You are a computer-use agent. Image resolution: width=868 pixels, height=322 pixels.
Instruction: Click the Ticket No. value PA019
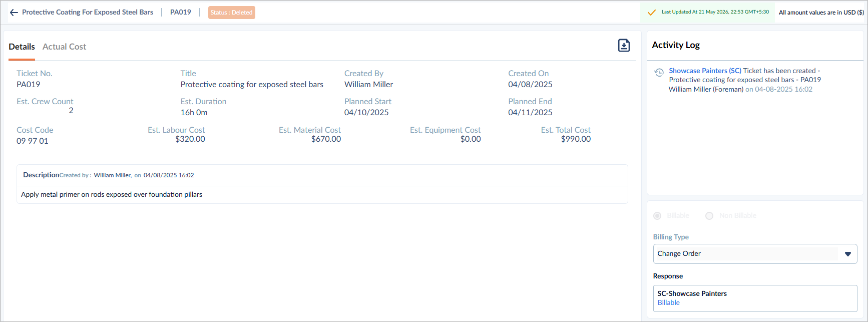pyautogui.click(x=29, y=84)
